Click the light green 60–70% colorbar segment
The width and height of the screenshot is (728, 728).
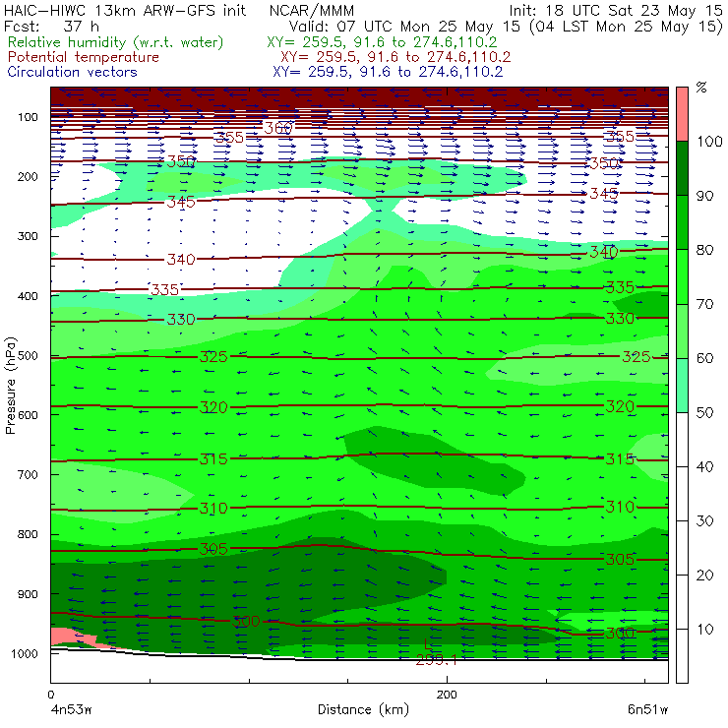pos(682,331)
